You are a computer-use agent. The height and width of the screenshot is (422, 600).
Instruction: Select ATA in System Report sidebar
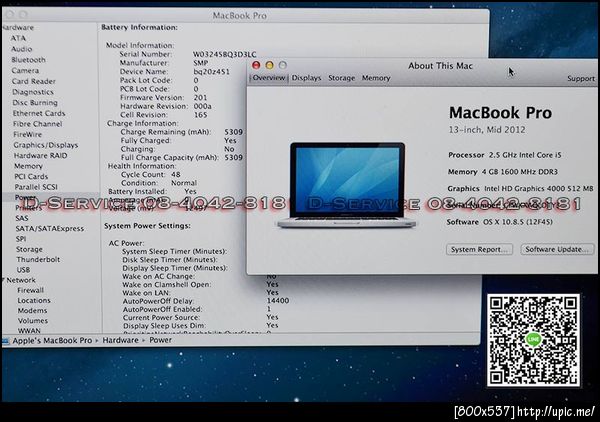(18, 38)
